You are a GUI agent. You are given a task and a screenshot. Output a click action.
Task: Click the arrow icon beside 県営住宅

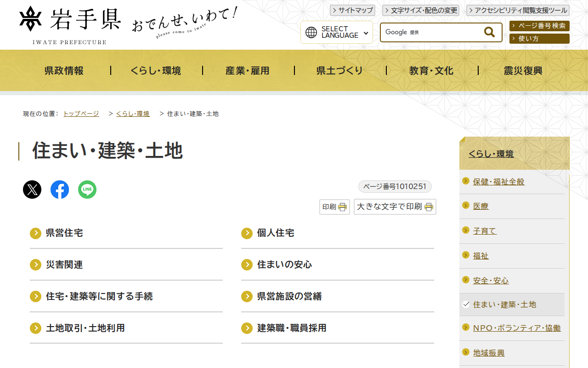point(35,233)
